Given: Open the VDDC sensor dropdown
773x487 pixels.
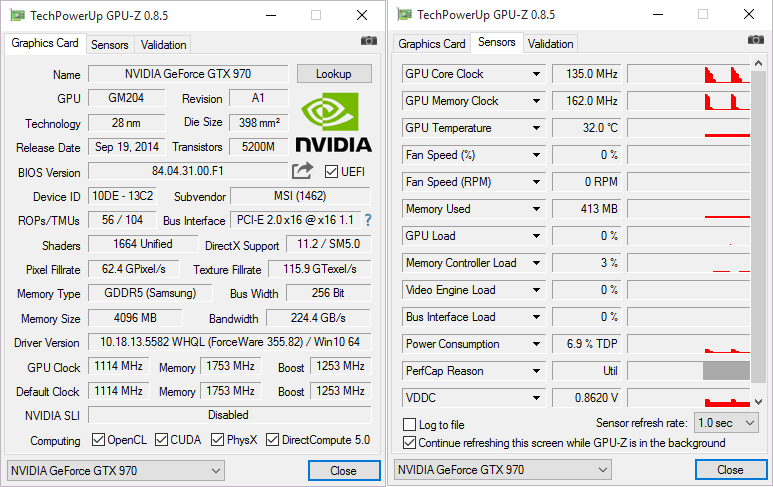Looking at the screenshot, I should pos(536,398).
